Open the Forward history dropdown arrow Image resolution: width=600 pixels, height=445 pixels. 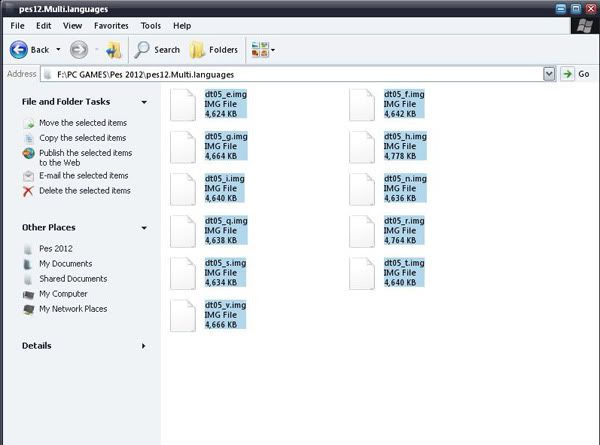[96, 49]
